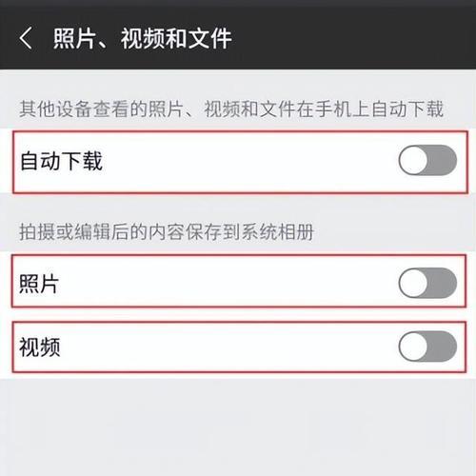The image size is (476, 476).
Task: Click the gray track of 视频 switch
Action: [x=442, y=347]
